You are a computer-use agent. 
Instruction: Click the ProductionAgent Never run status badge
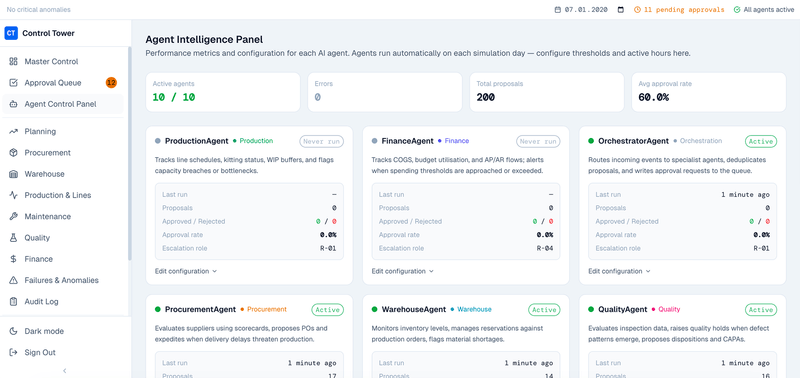[x=321, y=141]
